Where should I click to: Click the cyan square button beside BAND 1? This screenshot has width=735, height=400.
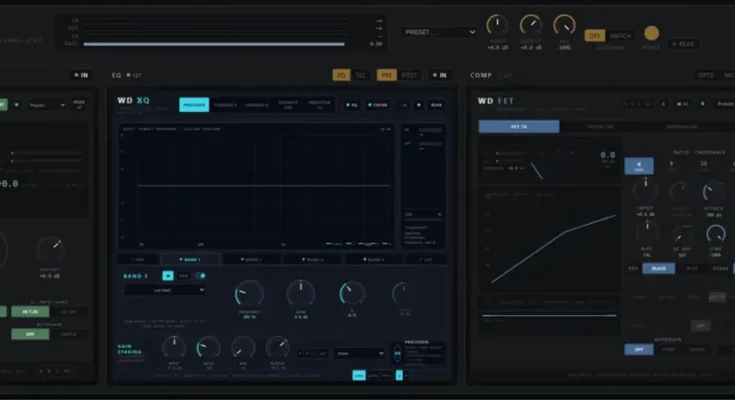click(168, 276)
